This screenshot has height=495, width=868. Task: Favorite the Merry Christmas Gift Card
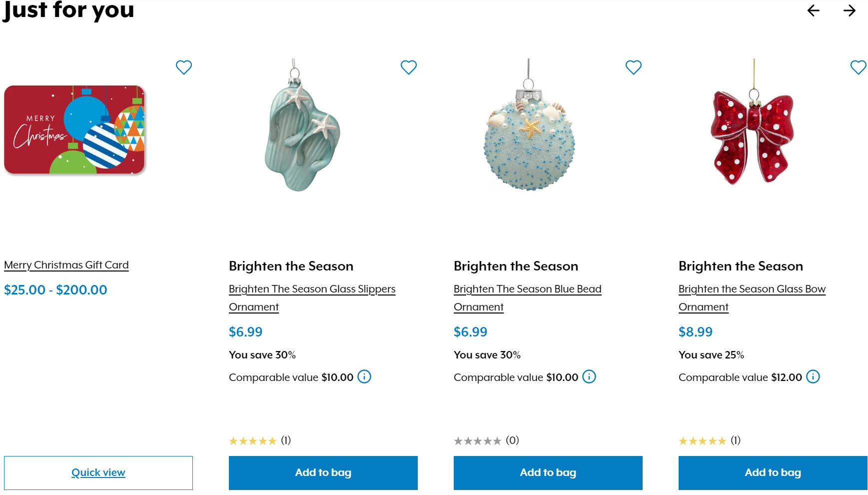click(184, 67)
